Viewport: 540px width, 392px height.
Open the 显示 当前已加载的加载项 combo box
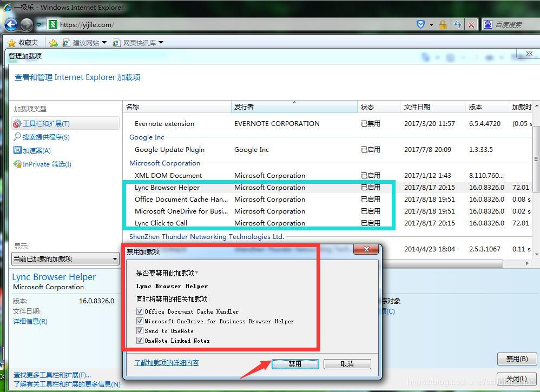[65, 258]
